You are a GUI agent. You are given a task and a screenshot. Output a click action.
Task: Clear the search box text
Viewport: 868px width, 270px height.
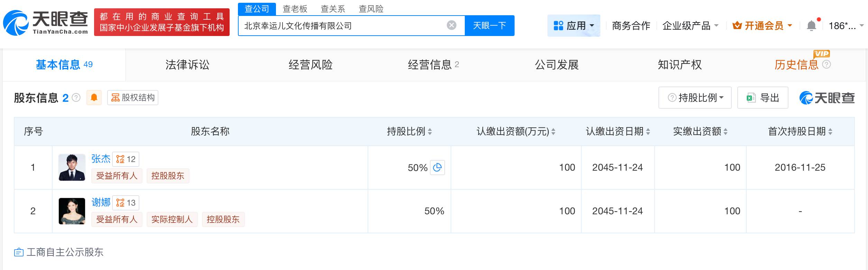coord(451,25)
